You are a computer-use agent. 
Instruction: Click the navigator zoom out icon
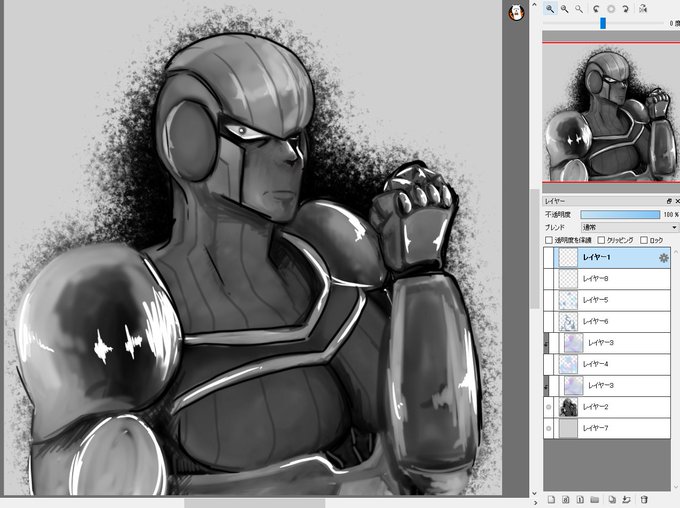pyautogui.click(x=565, y=9)
